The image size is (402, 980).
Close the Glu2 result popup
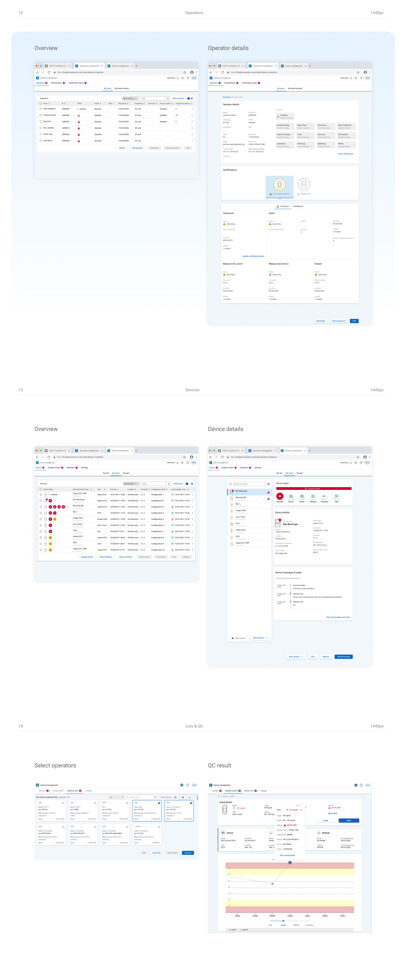(x=301, y=810)
